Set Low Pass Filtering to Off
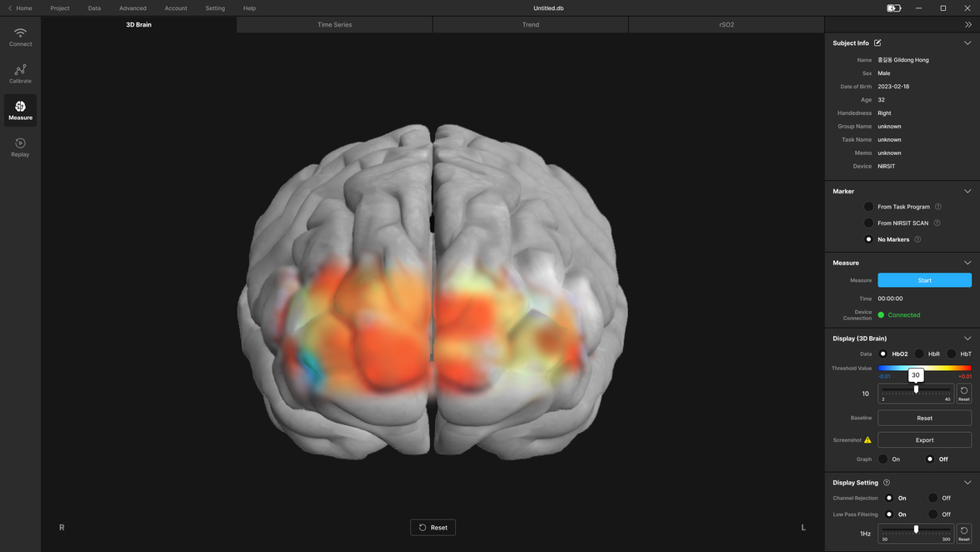The image size is (980, 552). click(932, 514)
